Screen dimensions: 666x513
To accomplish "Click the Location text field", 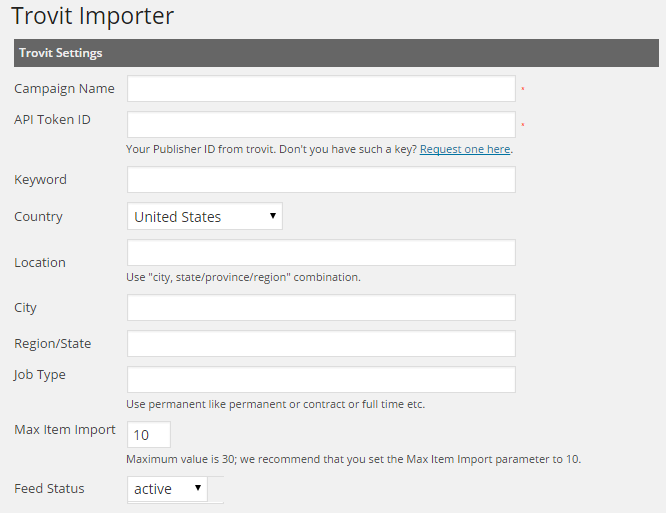I will pos(321,253).
